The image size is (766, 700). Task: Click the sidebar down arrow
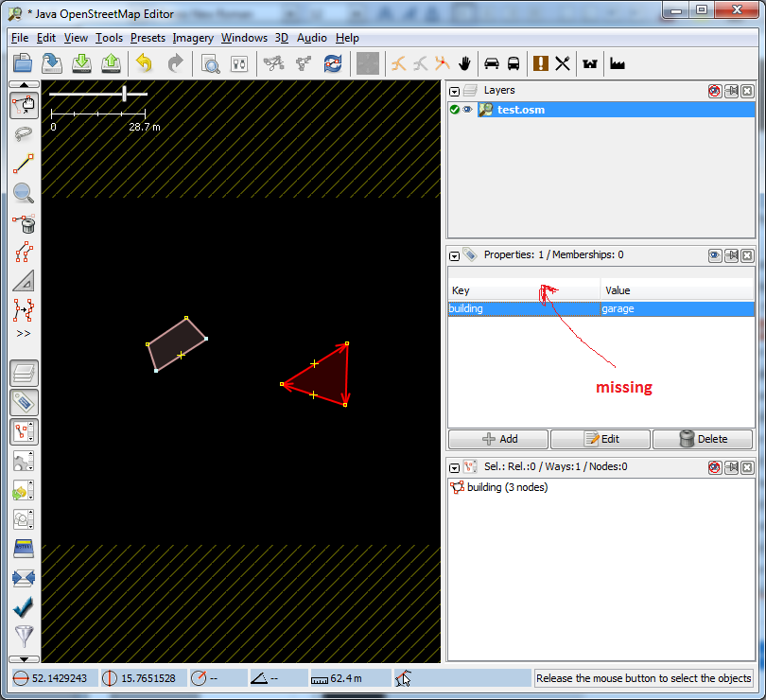point(24,659)
